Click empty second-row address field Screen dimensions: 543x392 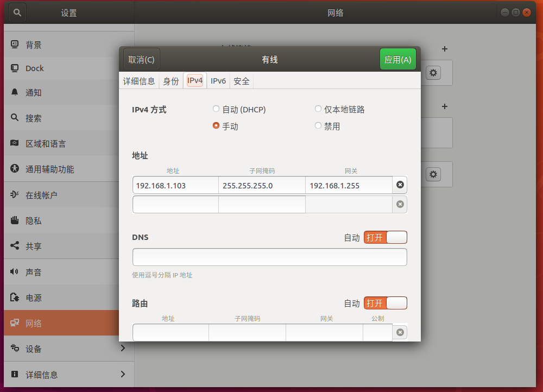tap(175, 204)
